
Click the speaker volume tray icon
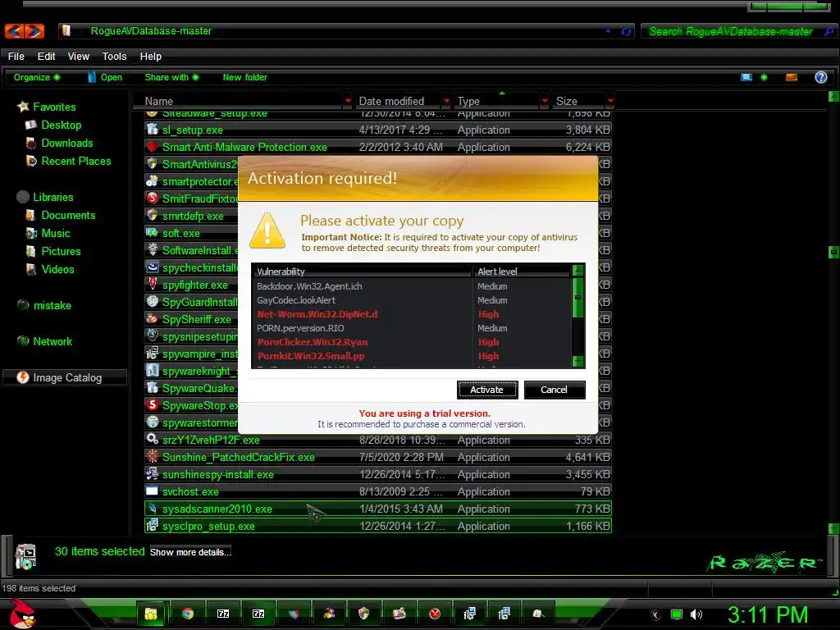696,614
